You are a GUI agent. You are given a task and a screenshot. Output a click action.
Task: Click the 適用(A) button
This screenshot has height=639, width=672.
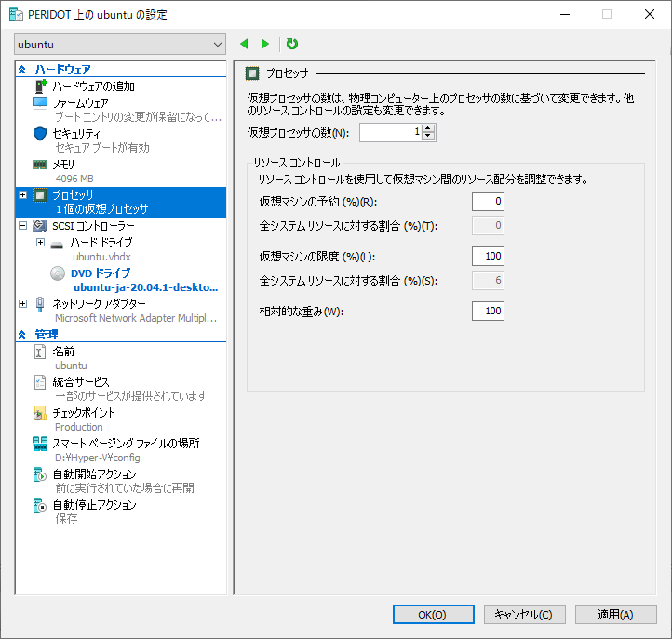pyautogui.click(x=615, y=615)
